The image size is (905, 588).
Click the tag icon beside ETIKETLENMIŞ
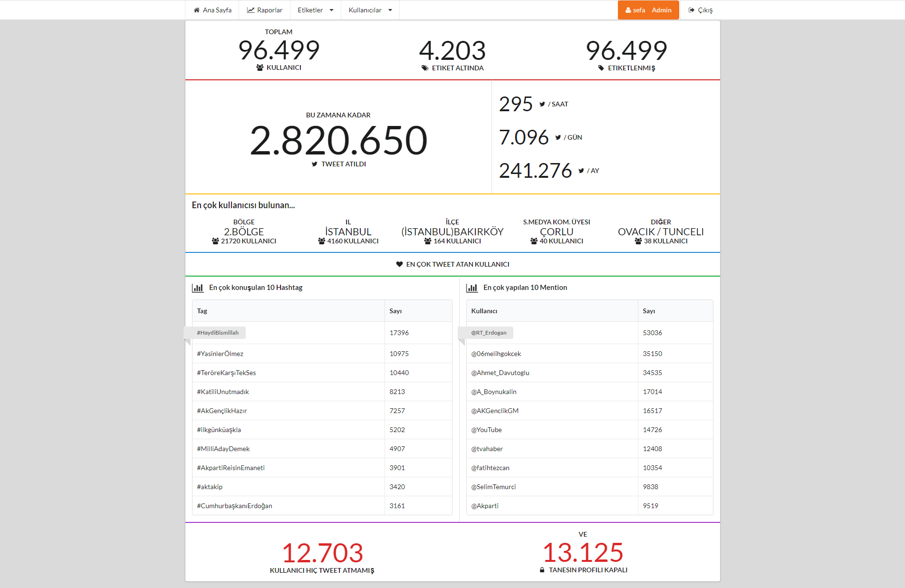pyautogui.click(x=601, y=68)
